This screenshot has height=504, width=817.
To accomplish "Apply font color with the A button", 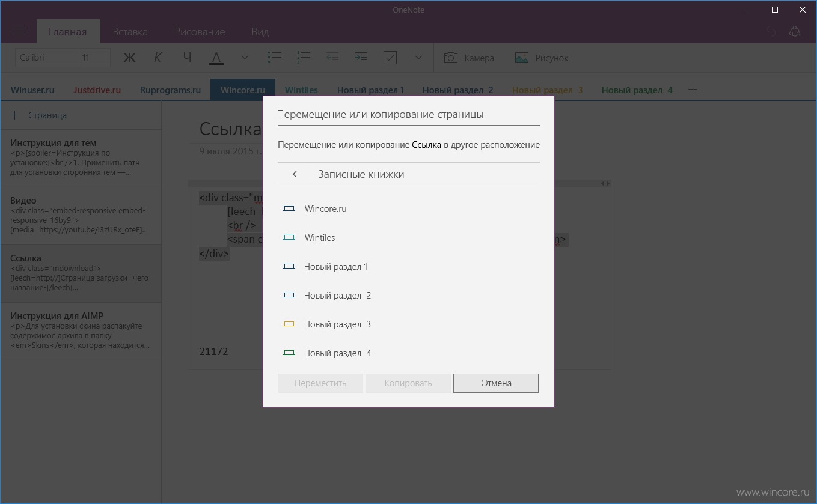I will click(216, 58).
